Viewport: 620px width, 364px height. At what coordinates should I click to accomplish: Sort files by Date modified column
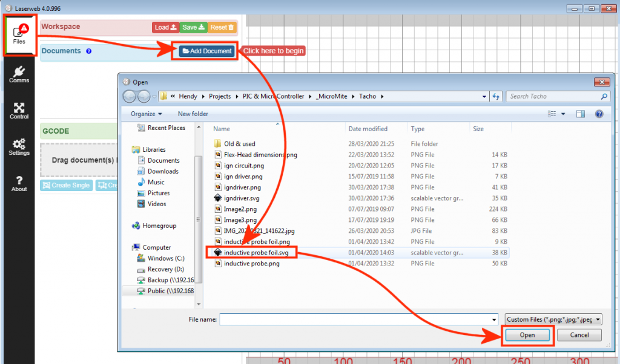coord(368,129)
